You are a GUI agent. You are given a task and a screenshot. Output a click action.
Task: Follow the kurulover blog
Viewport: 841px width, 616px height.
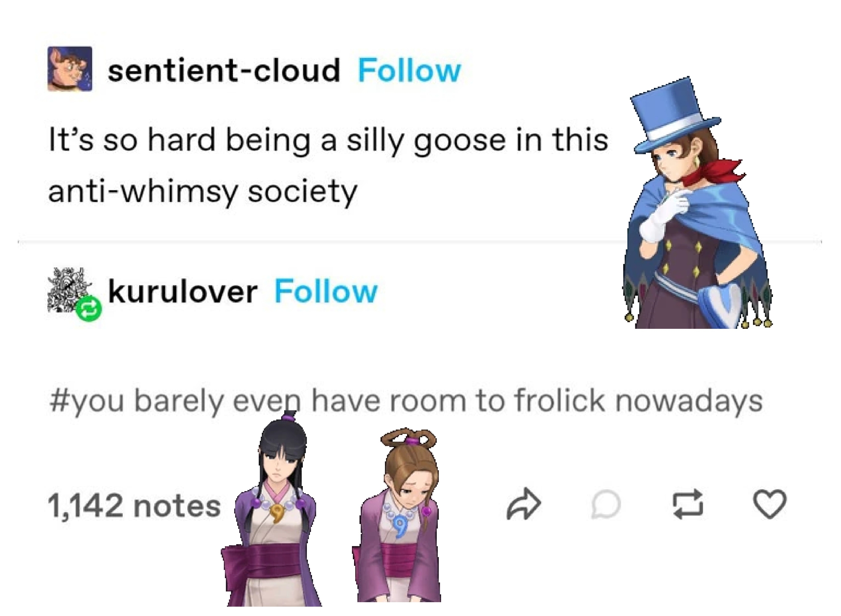click(x=326, y=291)
